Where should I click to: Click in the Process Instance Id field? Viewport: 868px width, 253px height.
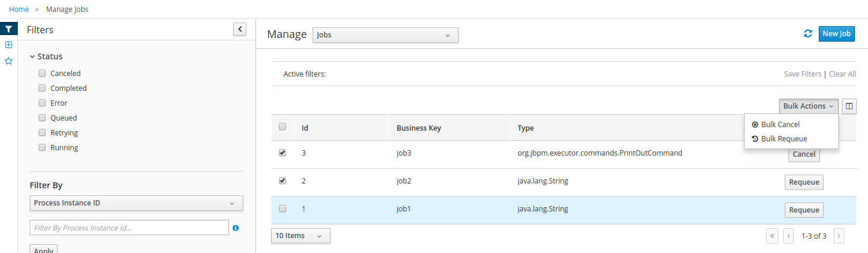pos(129,227)
